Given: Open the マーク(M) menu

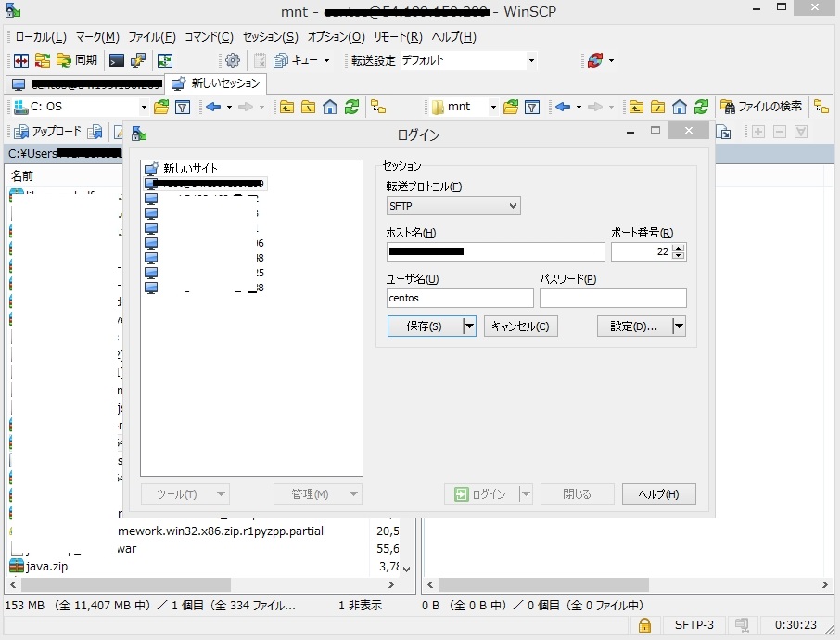Looking at the screenshot, I should coord(97,37).
